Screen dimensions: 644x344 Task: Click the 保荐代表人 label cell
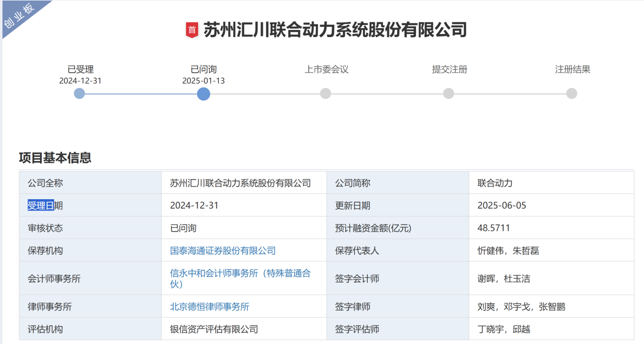tap(398, 251)
